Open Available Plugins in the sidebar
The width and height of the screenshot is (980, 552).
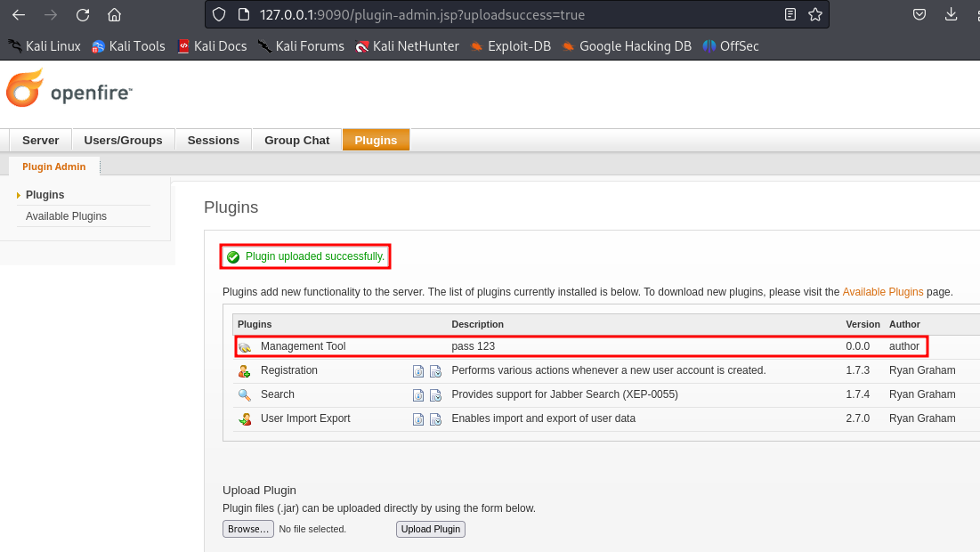coord(66,216)
